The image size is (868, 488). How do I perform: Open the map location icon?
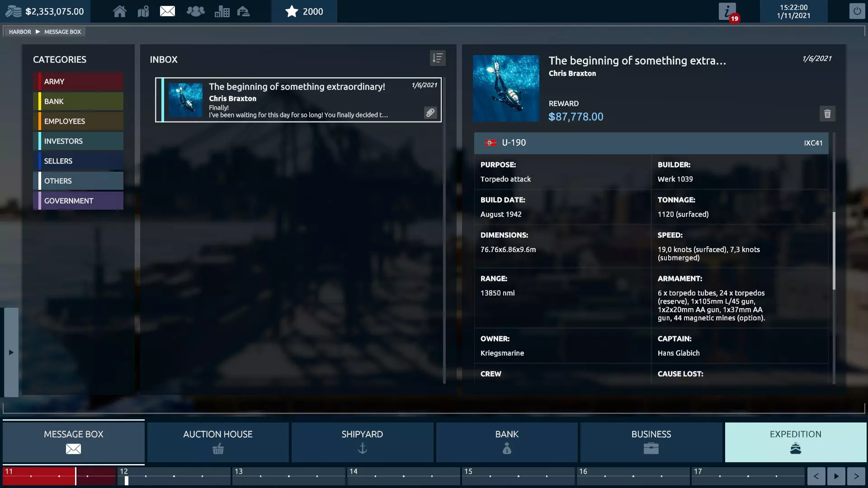(x=143, y=11)
